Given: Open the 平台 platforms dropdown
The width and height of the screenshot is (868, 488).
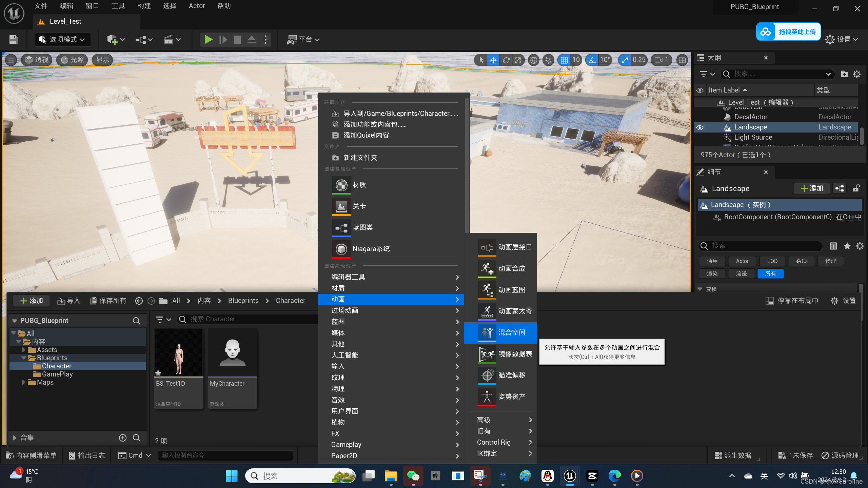Looking at the screenshot, I should (x=303, y=40).
